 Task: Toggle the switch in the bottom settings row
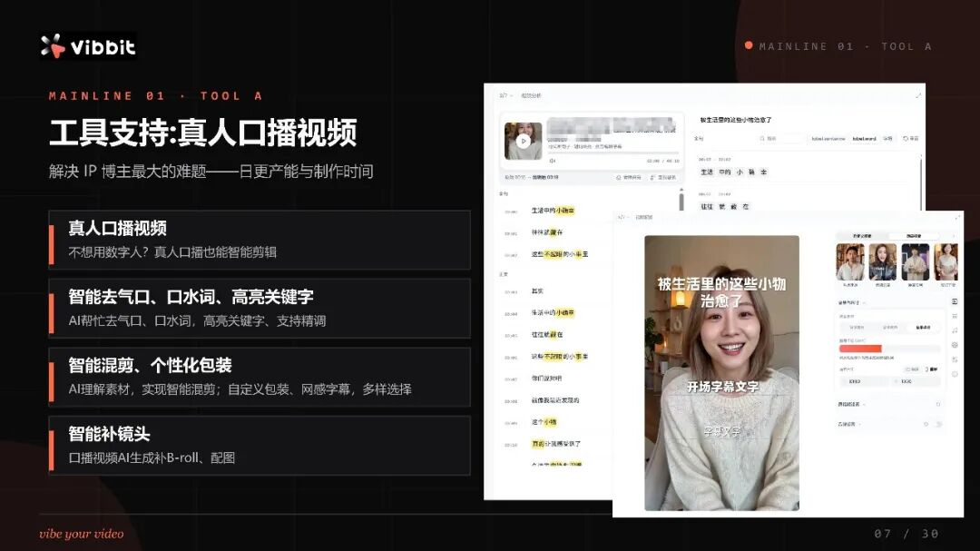pos(938,424)
